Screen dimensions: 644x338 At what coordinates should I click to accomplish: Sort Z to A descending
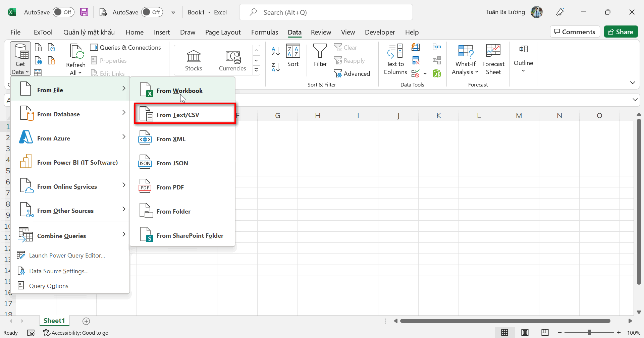click(276, 67)
